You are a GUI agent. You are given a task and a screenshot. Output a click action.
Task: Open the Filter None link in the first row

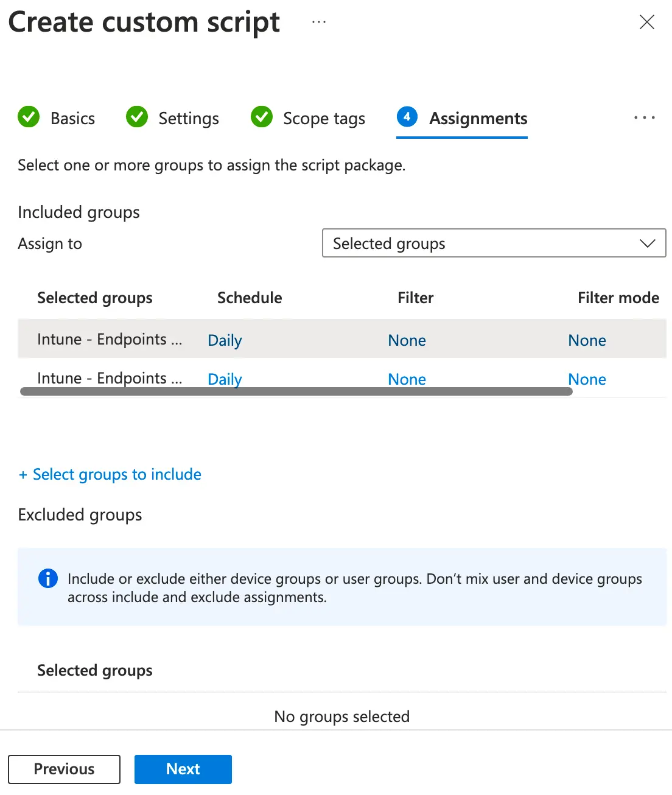pyautogui.click(x=407, y=340)
